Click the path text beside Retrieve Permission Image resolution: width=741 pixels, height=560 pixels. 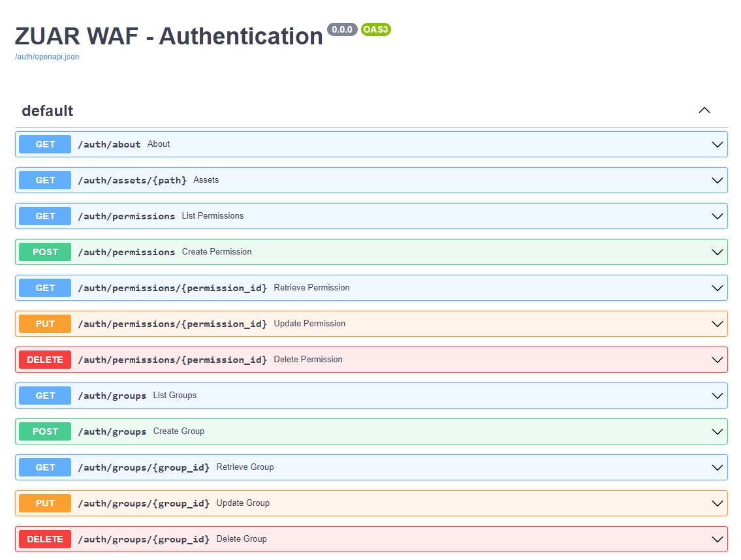coord(172,288)
